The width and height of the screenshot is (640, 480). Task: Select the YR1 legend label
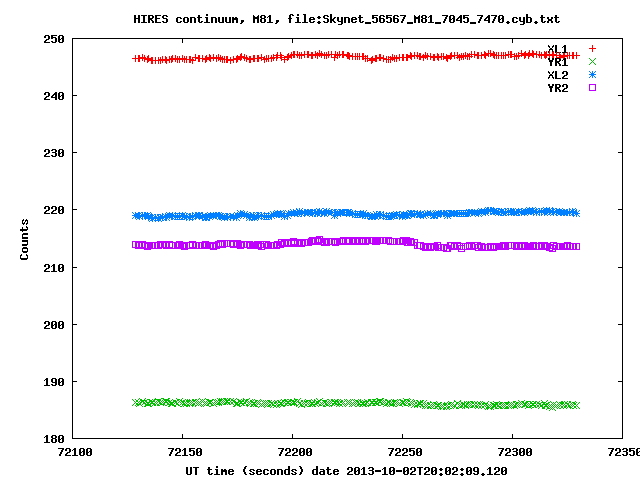coord(558,62)
